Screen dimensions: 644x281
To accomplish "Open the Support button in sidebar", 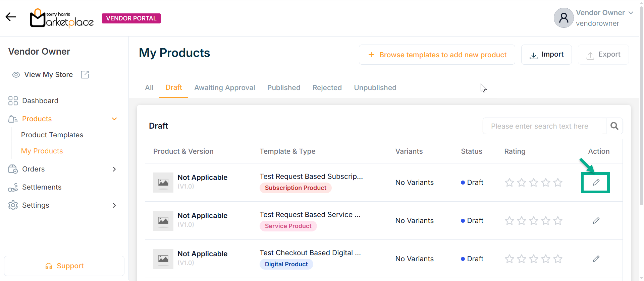I will (64, 266).
